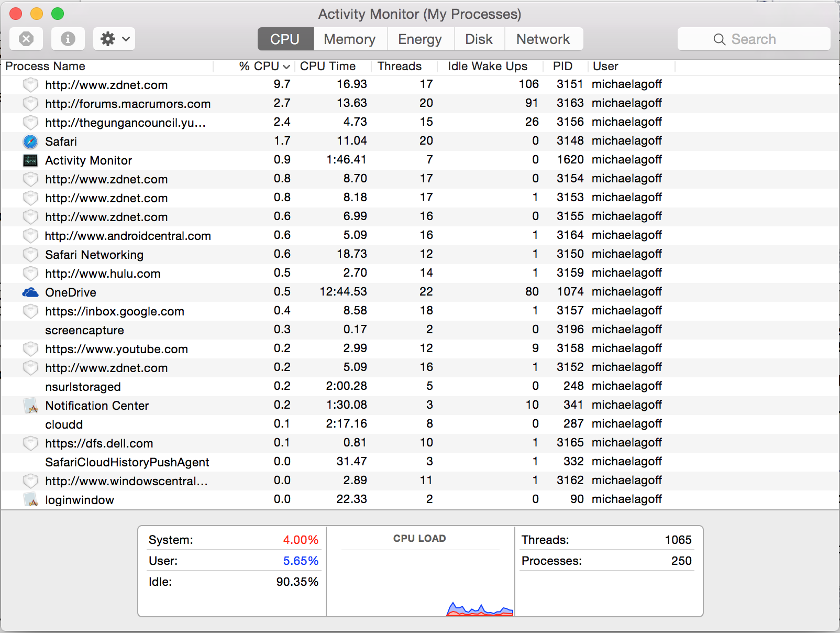Sort by CPU Time column header
The height and width of the screenshot is (633, 840).
[333, 67]
